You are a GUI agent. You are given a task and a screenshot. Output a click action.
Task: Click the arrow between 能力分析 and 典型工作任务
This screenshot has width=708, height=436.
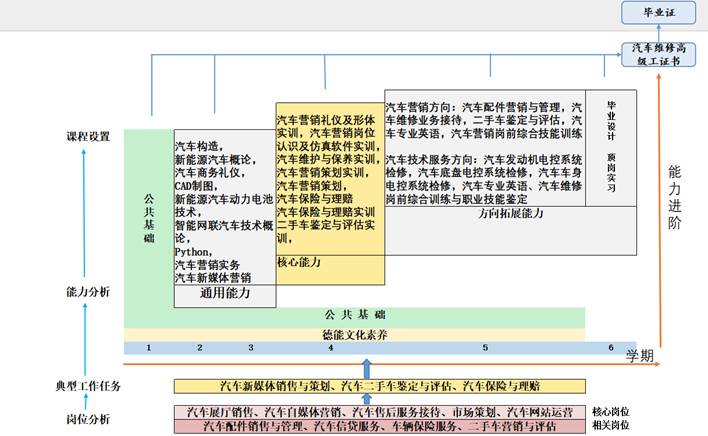tap(84, 340)
